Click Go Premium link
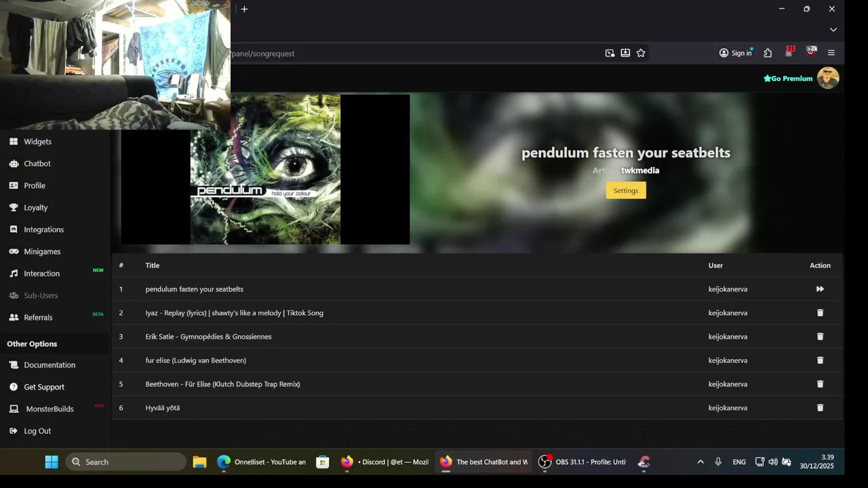The height and width of the screenshot is (488, 868). (x=788, y=79)
